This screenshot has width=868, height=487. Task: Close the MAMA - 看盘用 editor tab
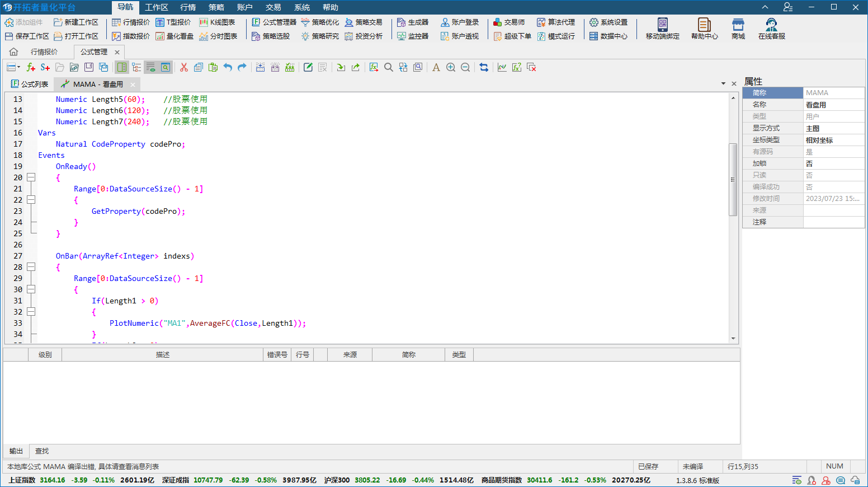click(x=133, y=85)
